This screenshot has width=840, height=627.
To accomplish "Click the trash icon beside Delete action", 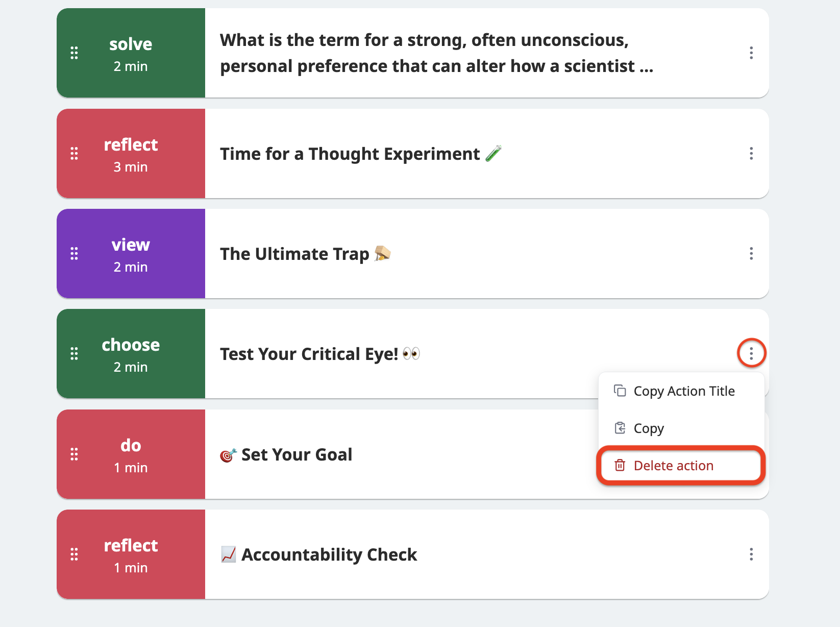I will (x=620, y=465).
